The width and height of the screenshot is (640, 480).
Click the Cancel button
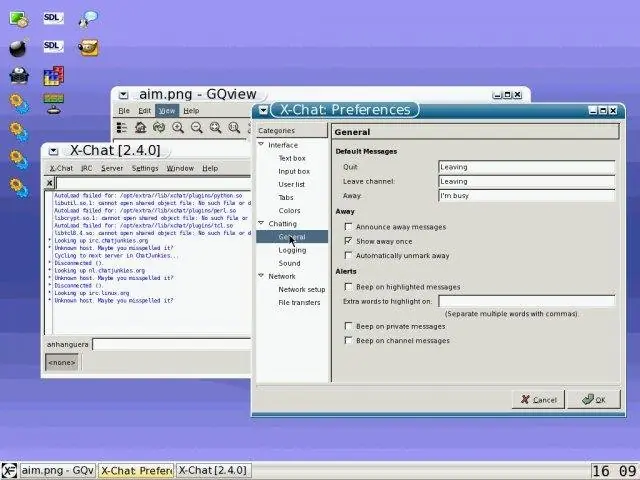click(538, 400)
